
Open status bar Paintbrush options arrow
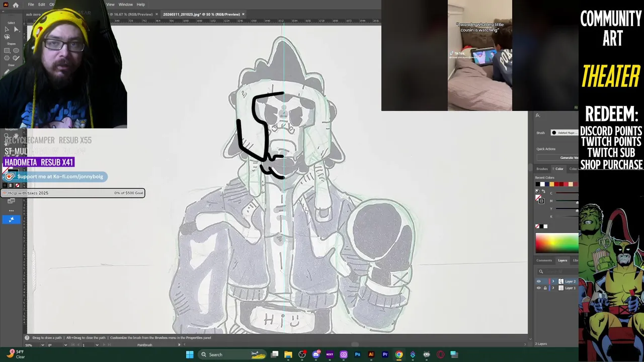[179, 345]
